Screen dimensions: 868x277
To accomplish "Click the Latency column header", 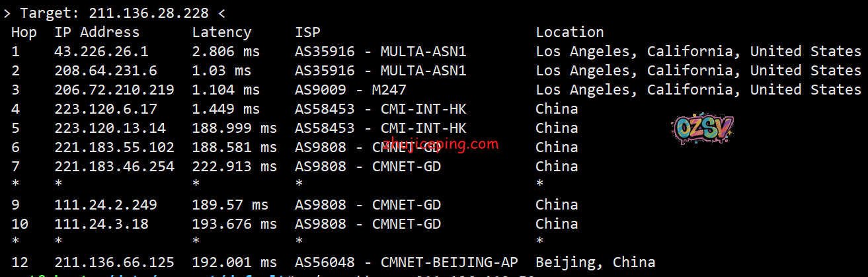I will (x=221, y=32).
